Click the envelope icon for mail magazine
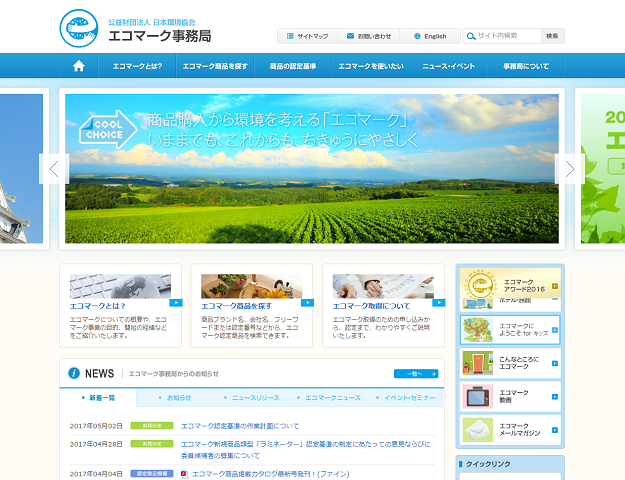The width and height of the screenshot is (625, 480). point(478,430)
